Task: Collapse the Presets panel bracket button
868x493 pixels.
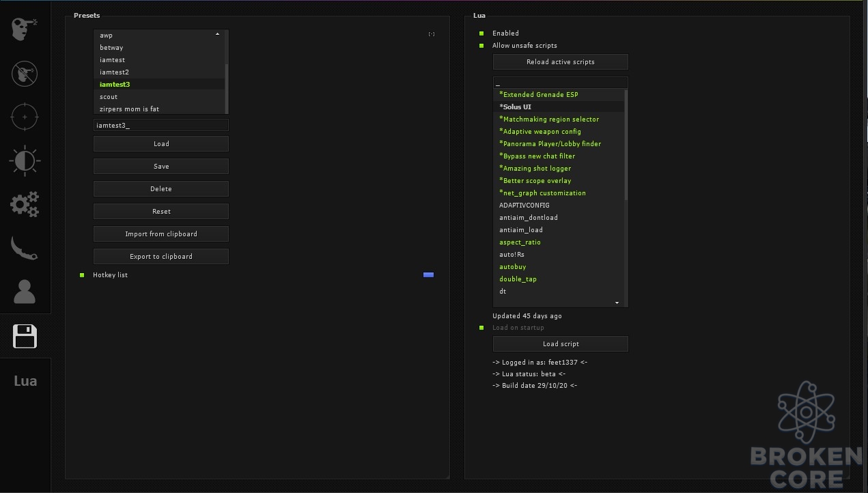Action: pyautogui.click(x=432, y=34)
